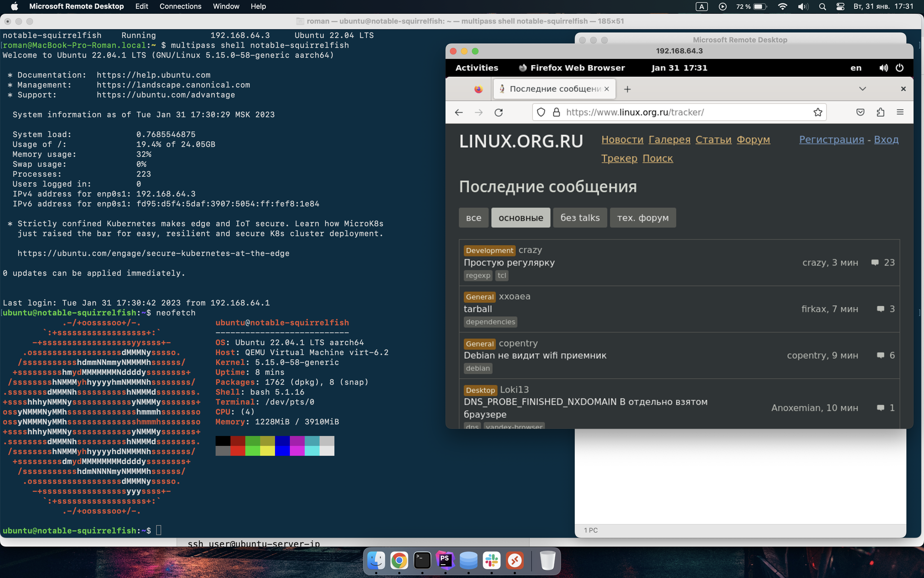Open the Window menu
Viewport: 924px width, 578px height.
coord(226,7)
